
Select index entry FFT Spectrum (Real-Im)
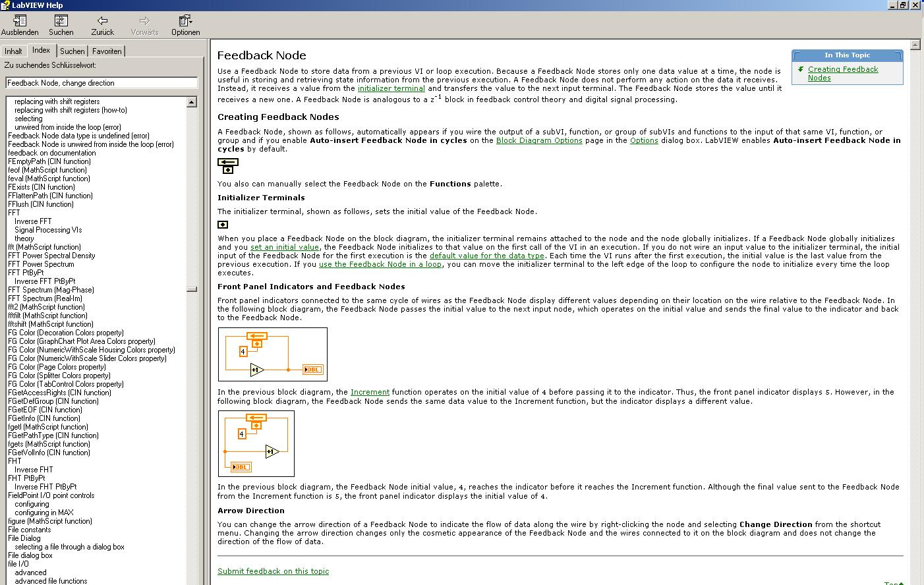(45, 298)
